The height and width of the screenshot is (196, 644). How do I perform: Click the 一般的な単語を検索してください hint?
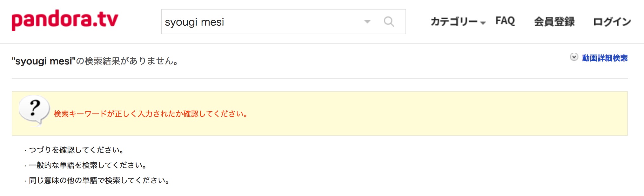pos(88,165)
